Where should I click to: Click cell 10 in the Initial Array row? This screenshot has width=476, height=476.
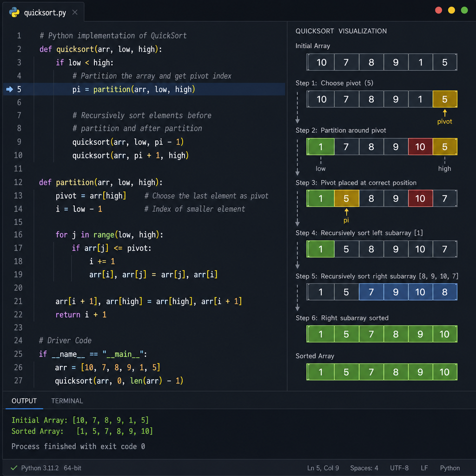321,62
